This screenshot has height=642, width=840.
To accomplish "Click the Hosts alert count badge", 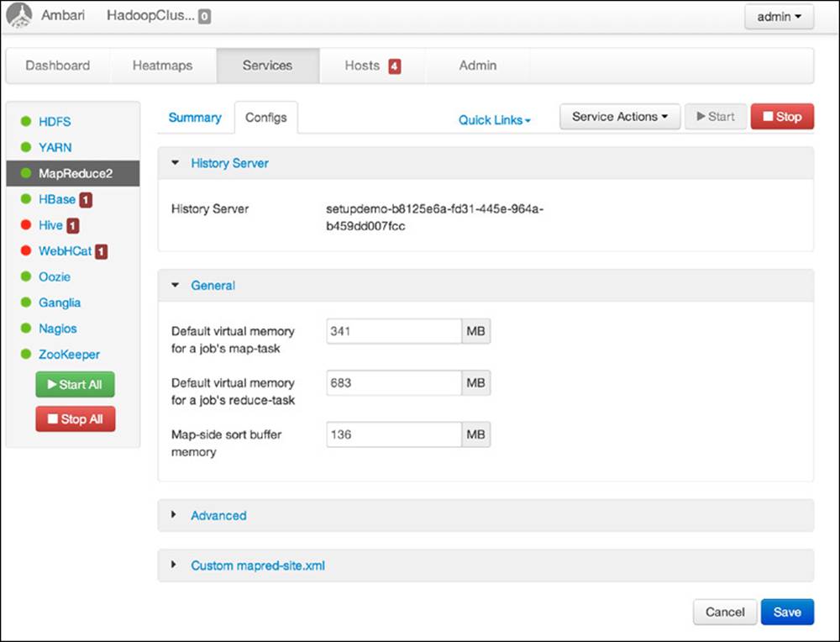I will click(395, 66).
